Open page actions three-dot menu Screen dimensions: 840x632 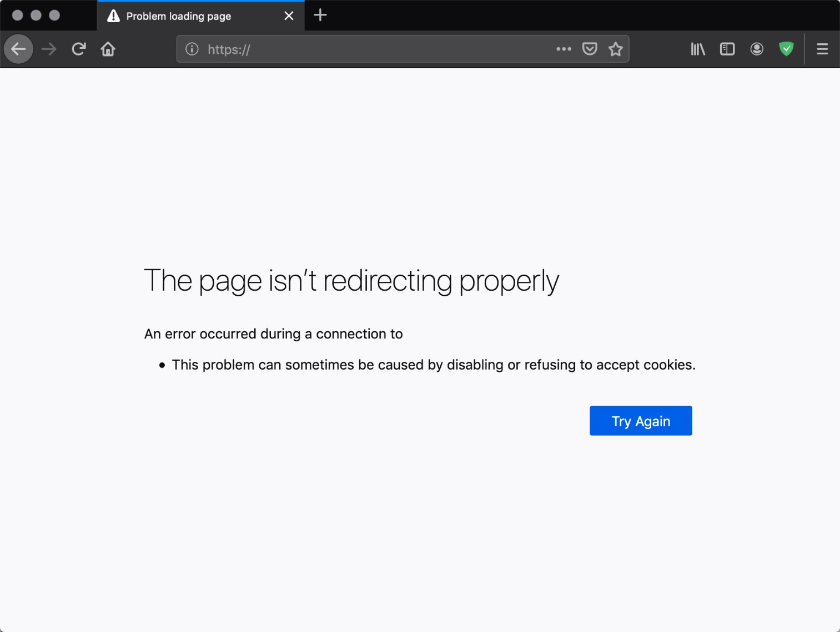click(564, 49)
